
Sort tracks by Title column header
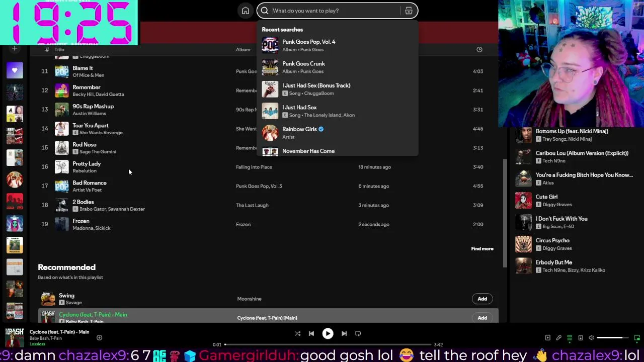59,49
